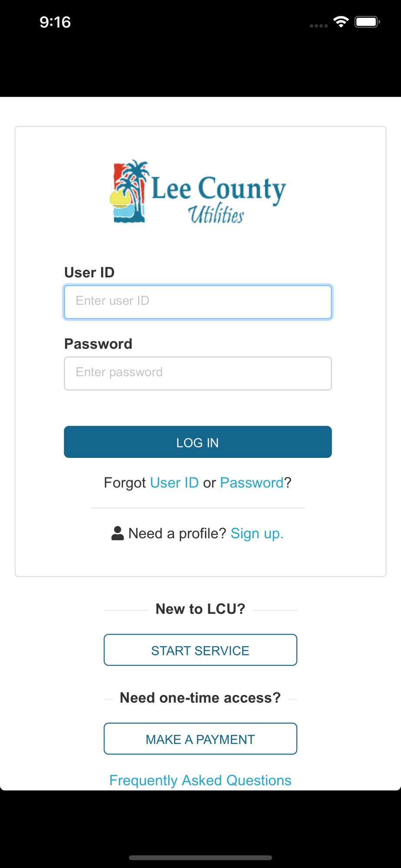Tap the bold User ID label
Screen dimensions: 401x868
pyautogui.click(x=89, y=273)
